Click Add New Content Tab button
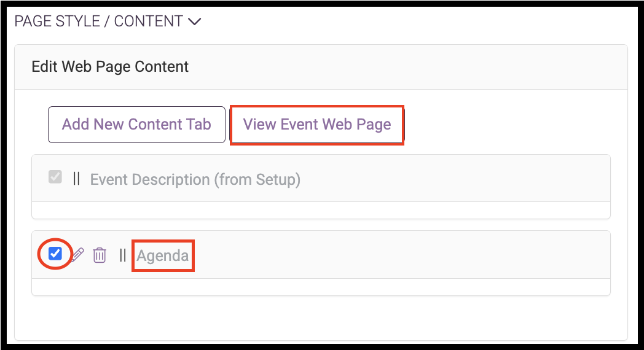This screenshot has width=644, height=350. point(136,125)
